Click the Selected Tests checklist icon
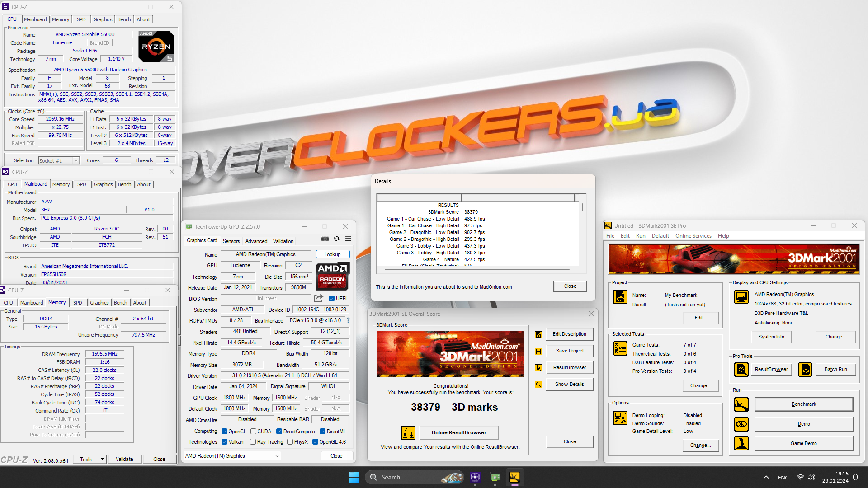868x488 pixels. [620, 348]
